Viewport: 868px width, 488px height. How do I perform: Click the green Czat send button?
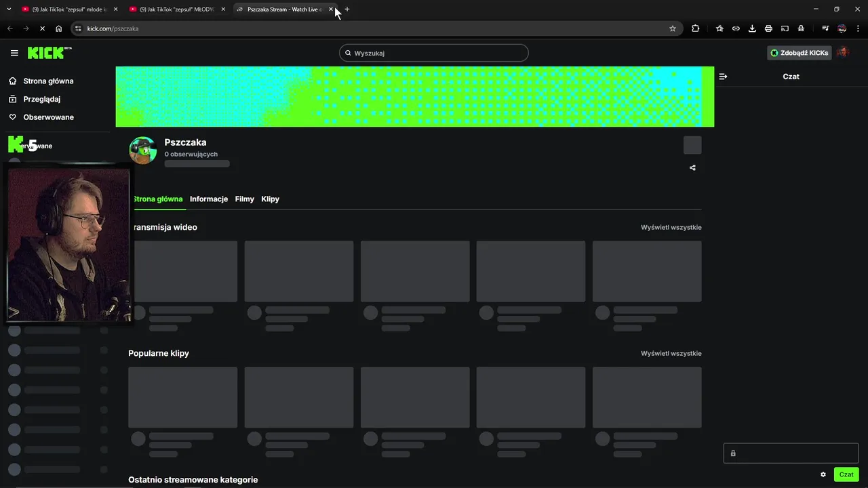pos(846,474)
